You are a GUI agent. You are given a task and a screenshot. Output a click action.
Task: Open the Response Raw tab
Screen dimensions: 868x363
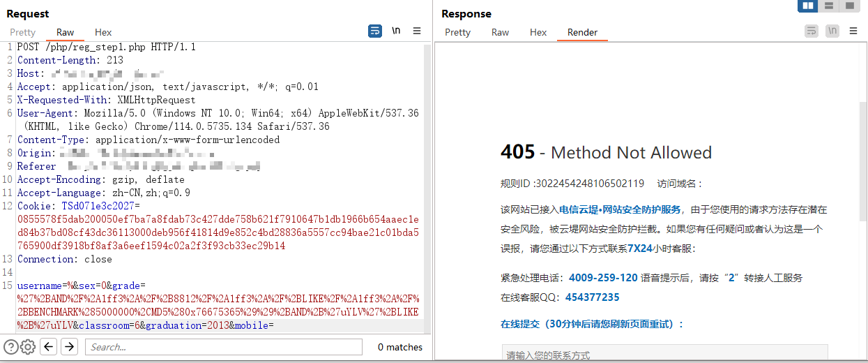coord(500,32)
